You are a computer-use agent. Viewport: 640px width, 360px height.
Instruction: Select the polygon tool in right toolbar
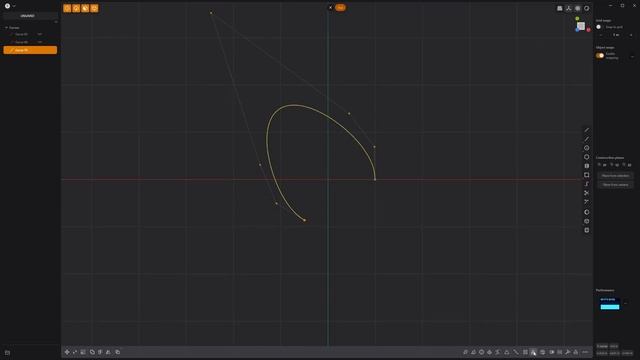click(587, 157)
